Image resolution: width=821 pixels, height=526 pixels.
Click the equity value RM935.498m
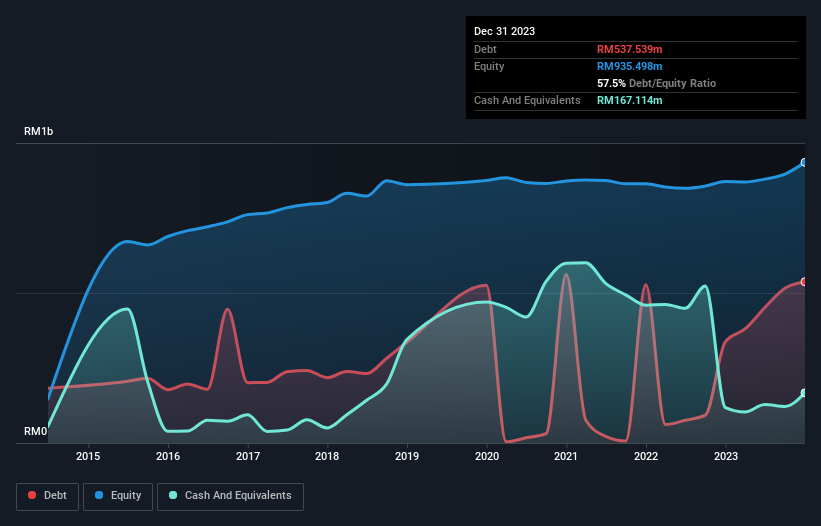tap(629, 66)
